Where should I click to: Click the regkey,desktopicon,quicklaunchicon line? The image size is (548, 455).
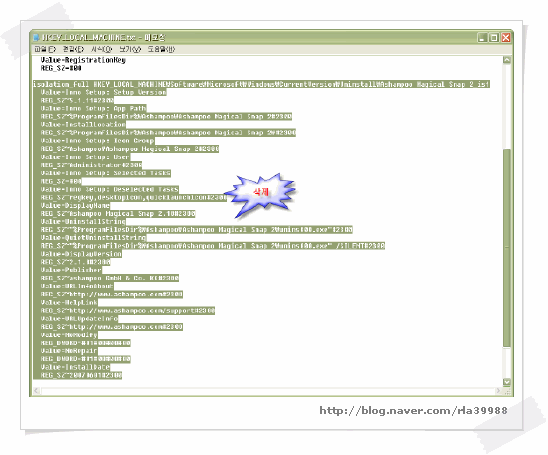coord(134,197)
